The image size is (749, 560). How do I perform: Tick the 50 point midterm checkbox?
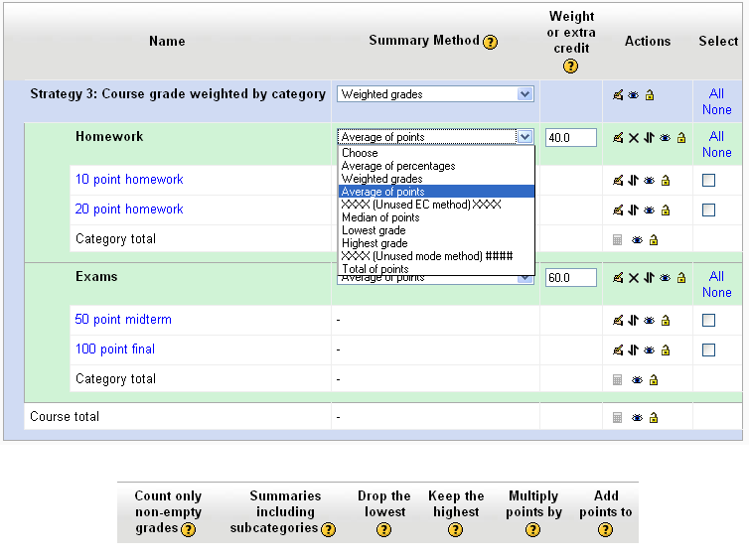(709, 321)
